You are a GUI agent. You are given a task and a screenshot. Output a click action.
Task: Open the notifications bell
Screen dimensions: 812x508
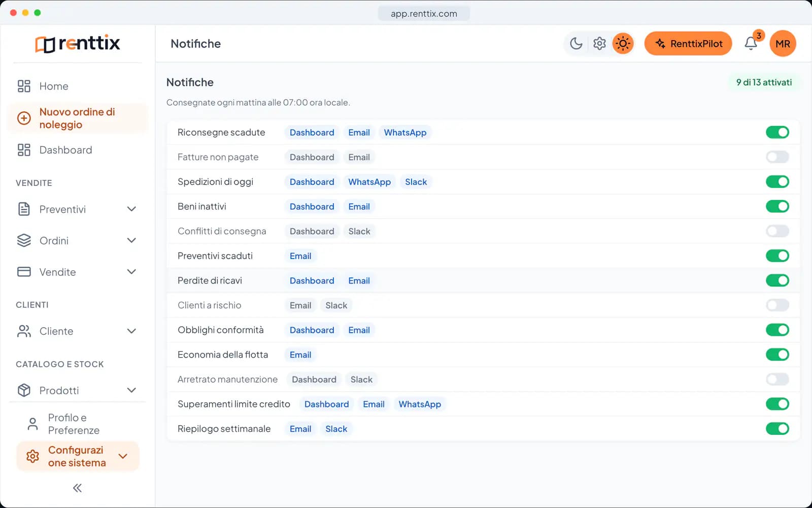(751, 44)
